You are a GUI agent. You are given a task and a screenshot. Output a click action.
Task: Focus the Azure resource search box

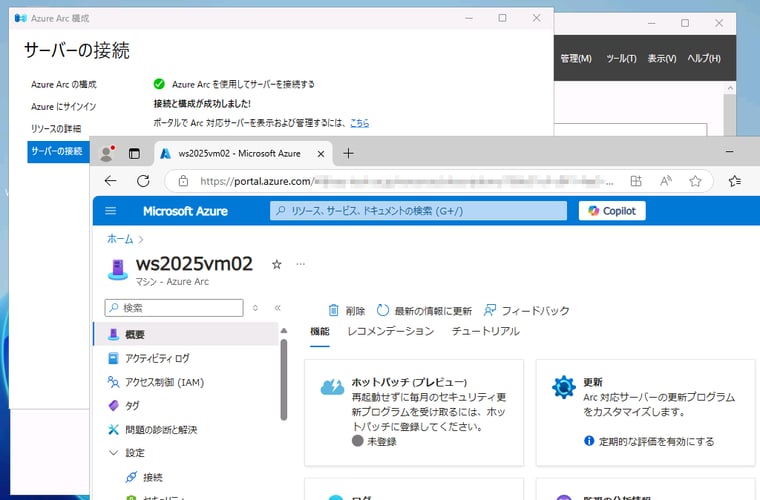point(418,211)
